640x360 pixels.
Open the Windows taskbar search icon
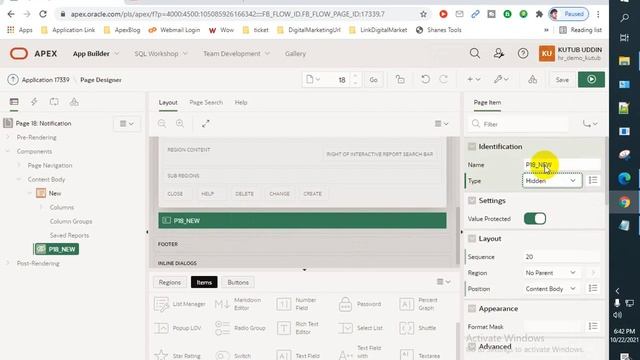pos(624,18)
